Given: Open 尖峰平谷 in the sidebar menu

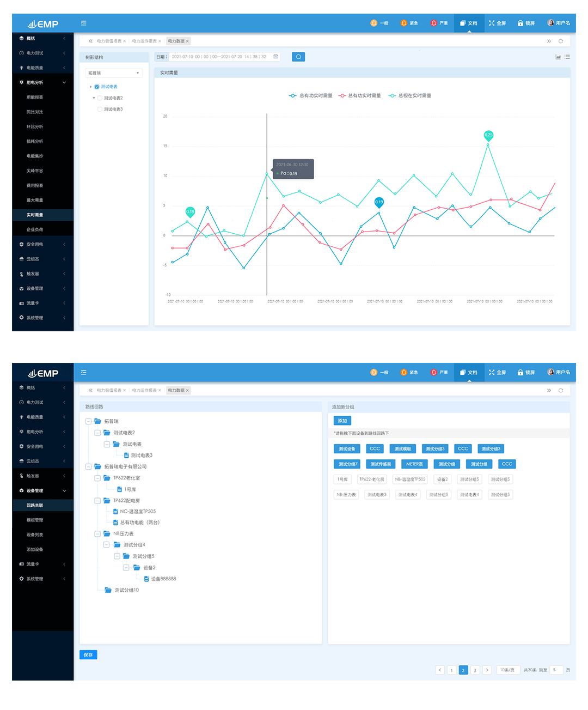Looking at the screenshot, I should pos(35,171).
